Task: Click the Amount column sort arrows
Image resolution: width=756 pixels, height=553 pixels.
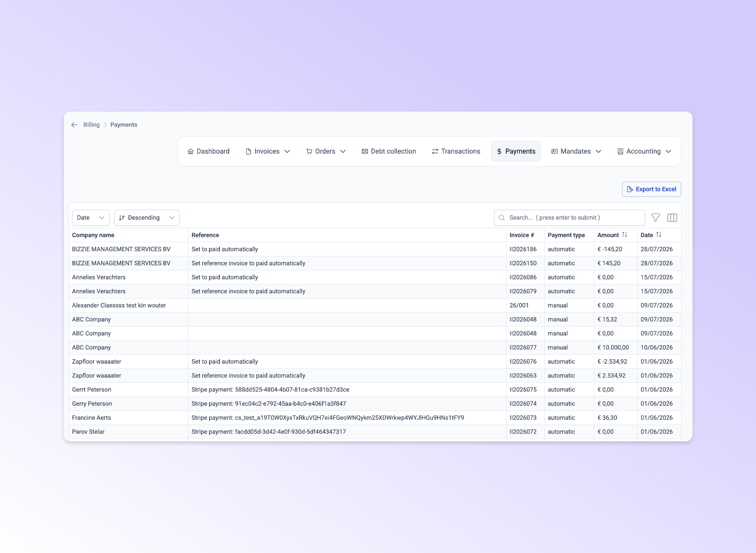Action: coord(625,235)
